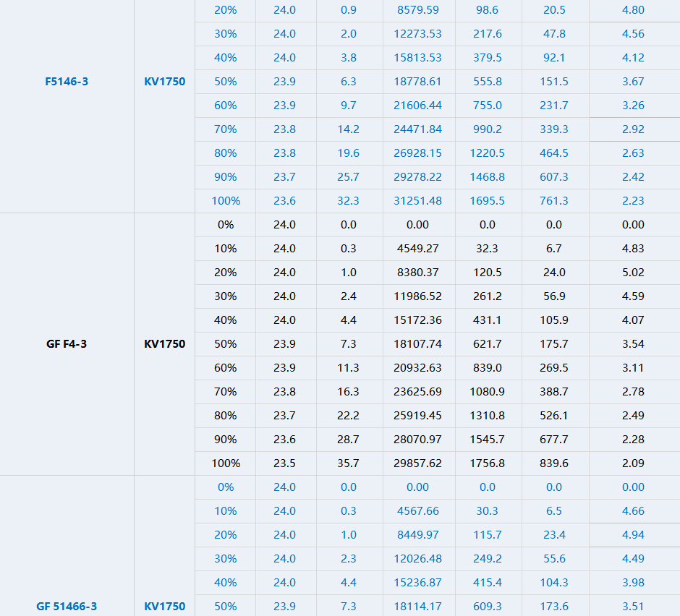
Task: Open the F5146-3 propeller link
Action: pos(67,82)
